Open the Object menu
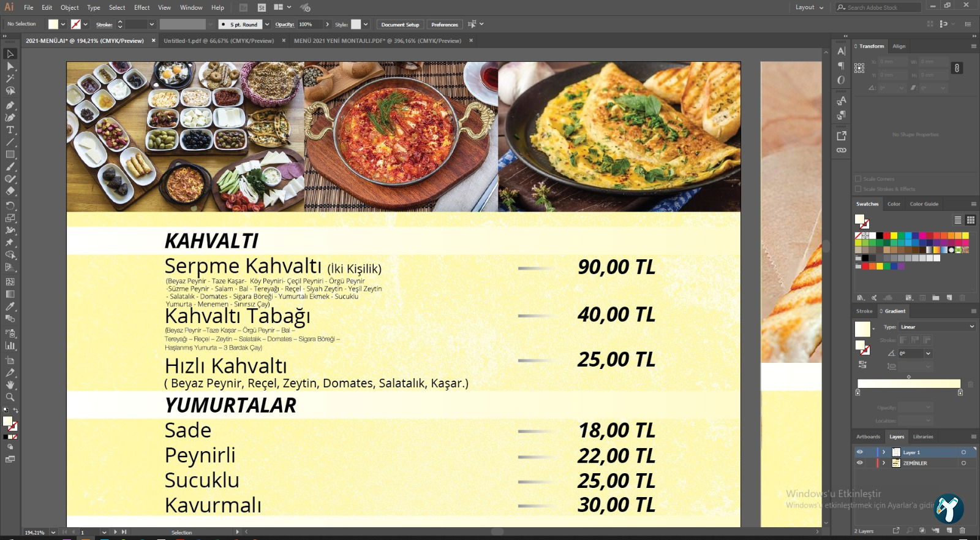 point(69,7)
